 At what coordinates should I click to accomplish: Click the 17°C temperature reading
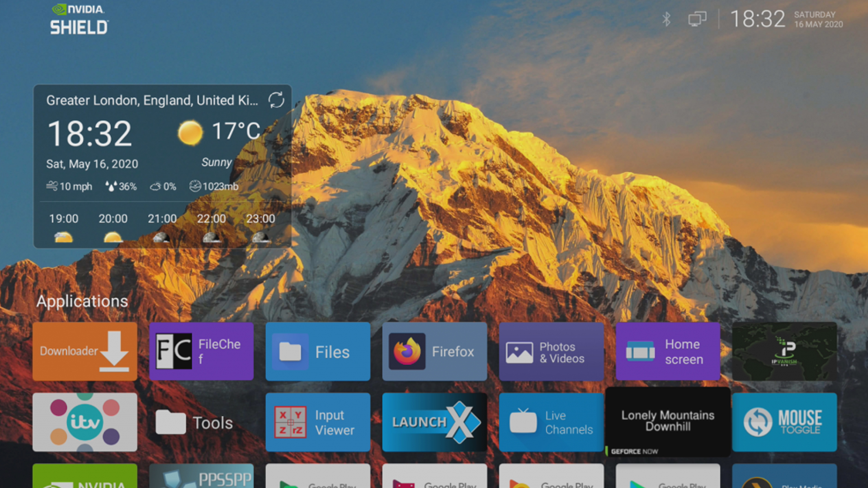tap(236, 131)
